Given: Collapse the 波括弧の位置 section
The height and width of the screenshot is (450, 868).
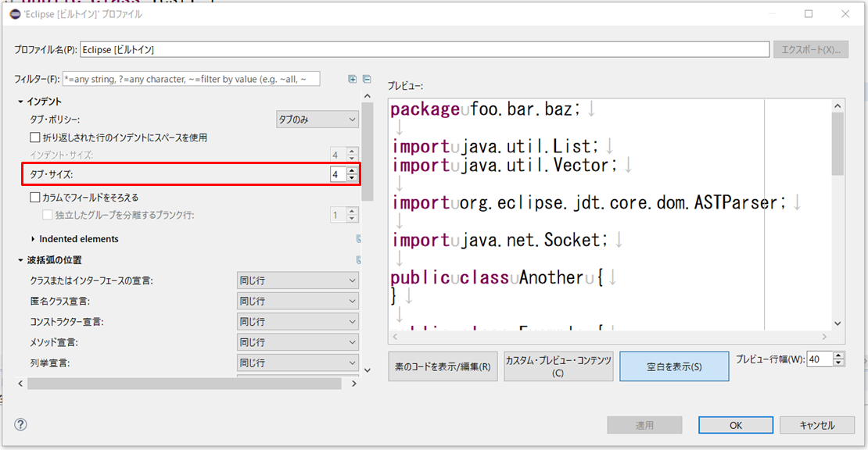Looking at the screenshot, I should click(20, 260).
